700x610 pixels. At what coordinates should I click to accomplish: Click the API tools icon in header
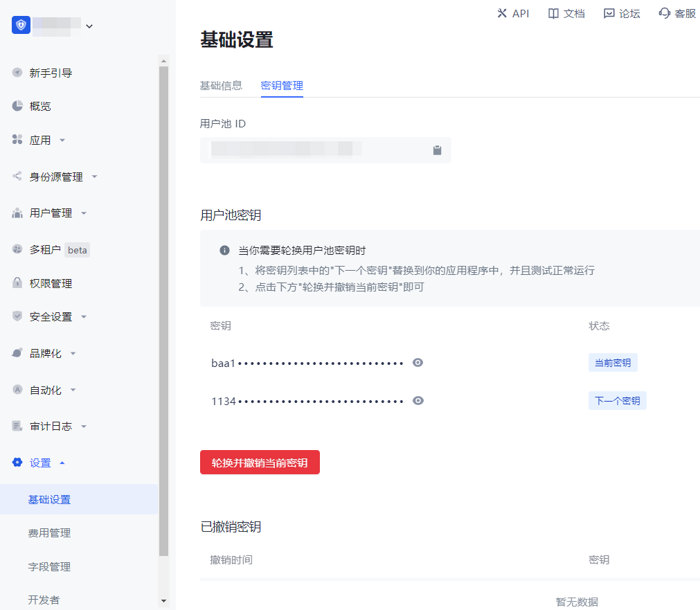502,13
